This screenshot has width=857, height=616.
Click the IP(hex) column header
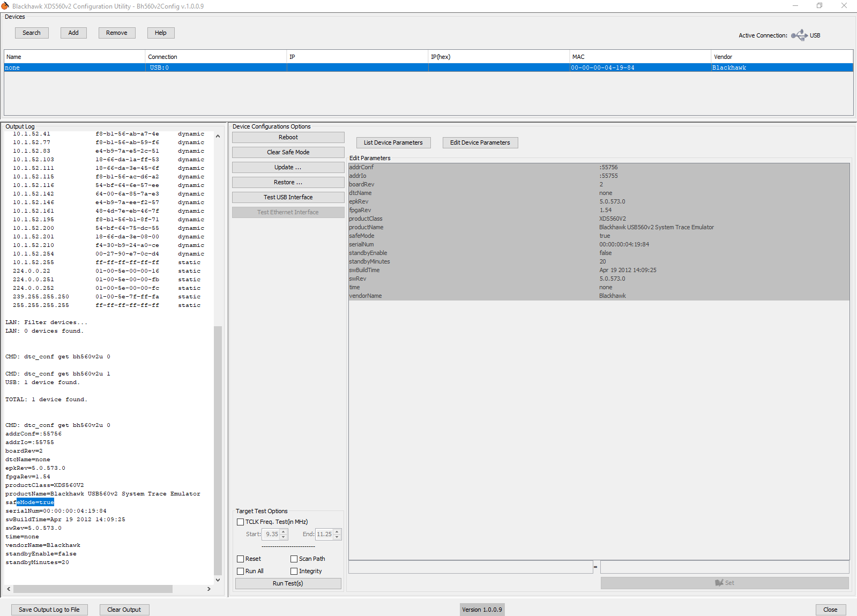pos(499,57)
